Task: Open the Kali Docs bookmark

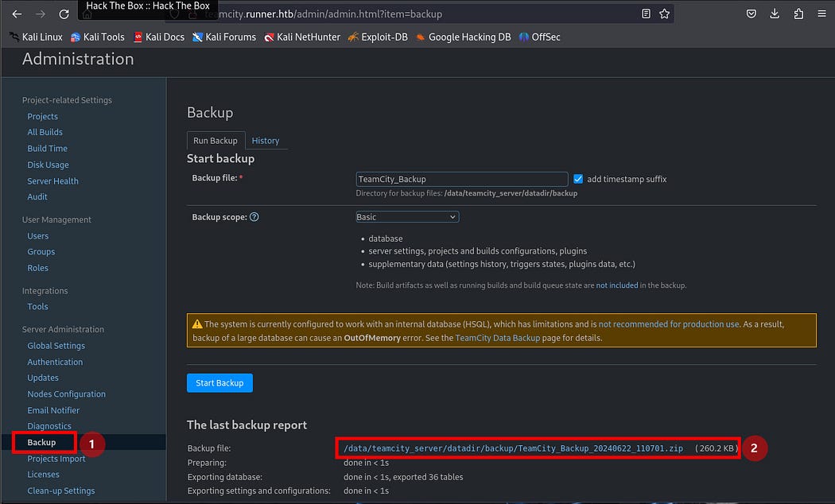Action: pyautogui.click(x=159, y=37)
